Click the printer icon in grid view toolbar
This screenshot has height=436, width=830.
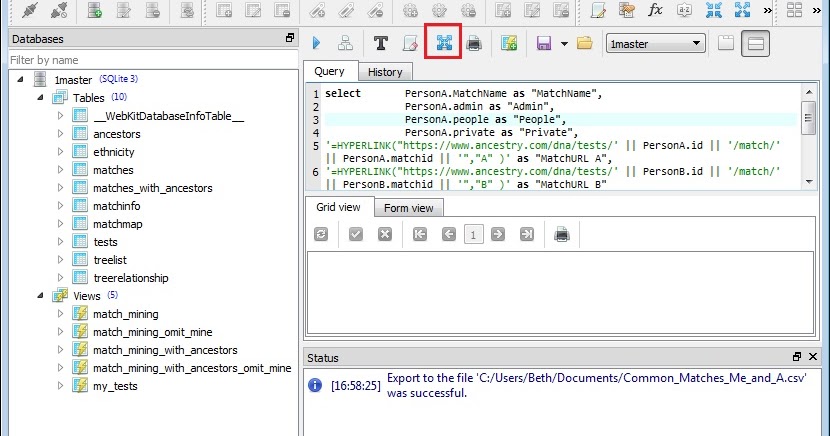[562, 234]
